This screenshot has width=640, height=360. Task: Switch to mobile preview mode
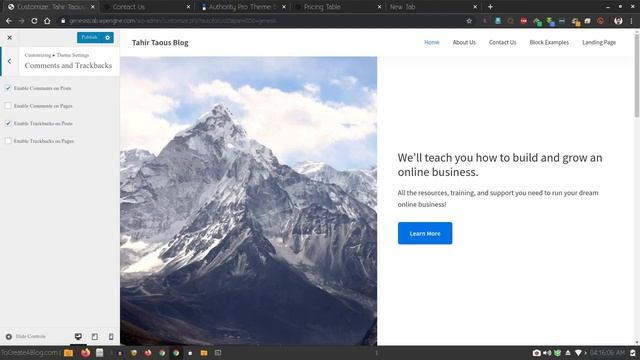[x=111, y=336]
